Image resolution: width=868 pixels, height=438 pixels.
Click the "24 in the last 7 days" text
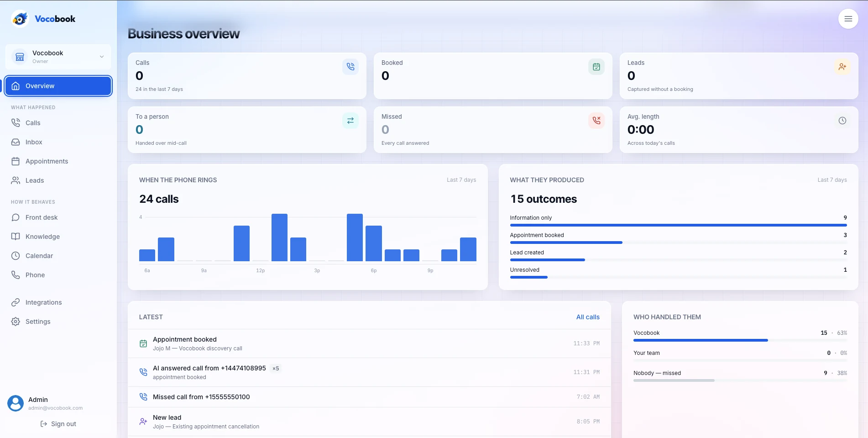(159, 89)
